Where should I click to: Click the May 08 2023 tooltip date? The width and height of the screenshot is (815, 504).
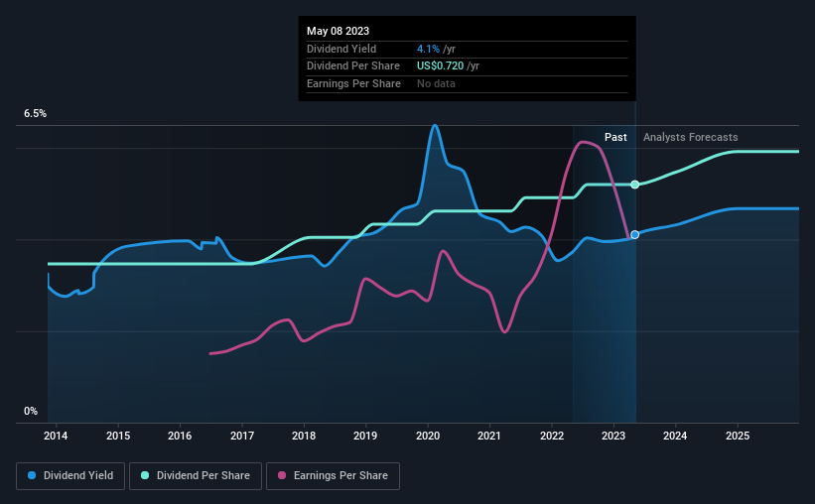338,31
